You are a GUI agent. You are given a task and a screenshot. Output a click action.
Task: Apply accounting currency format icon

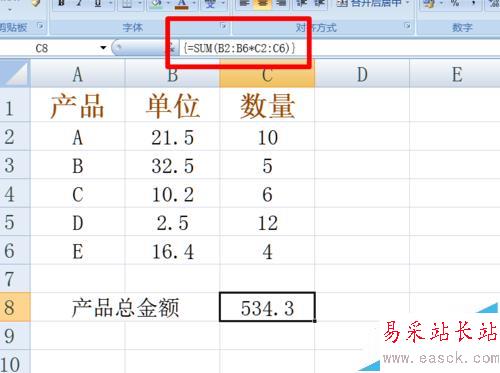429,3
